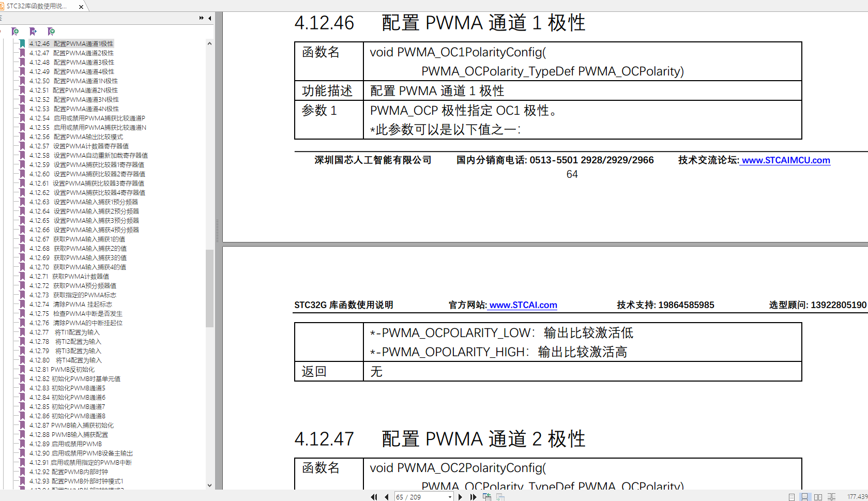Select bookmark 4.12.47 配置PWMA通道2极性
Screen dimensions: 868x501
click(x=71, y=53)
